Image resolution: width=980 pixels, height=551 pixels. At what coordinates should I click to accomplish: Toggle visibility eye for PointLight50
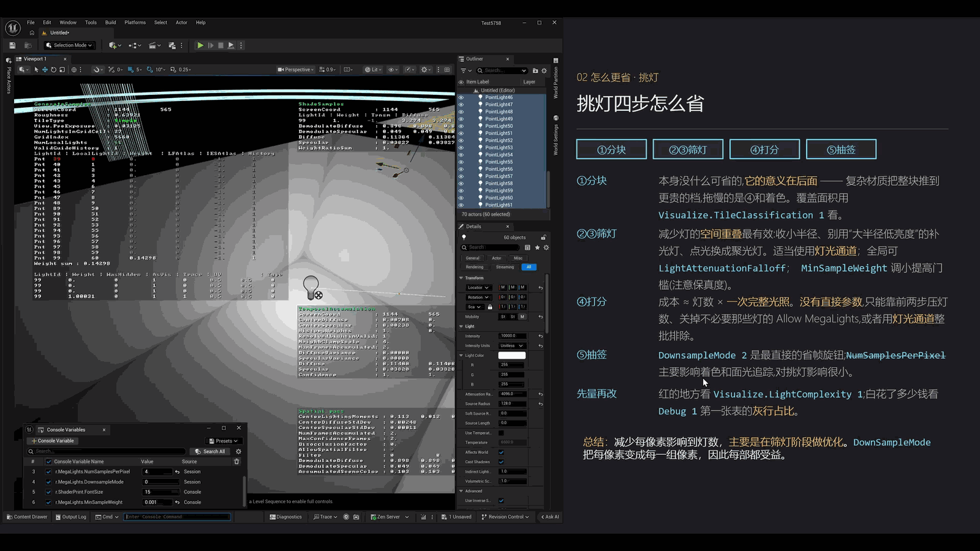click(461, 126)
